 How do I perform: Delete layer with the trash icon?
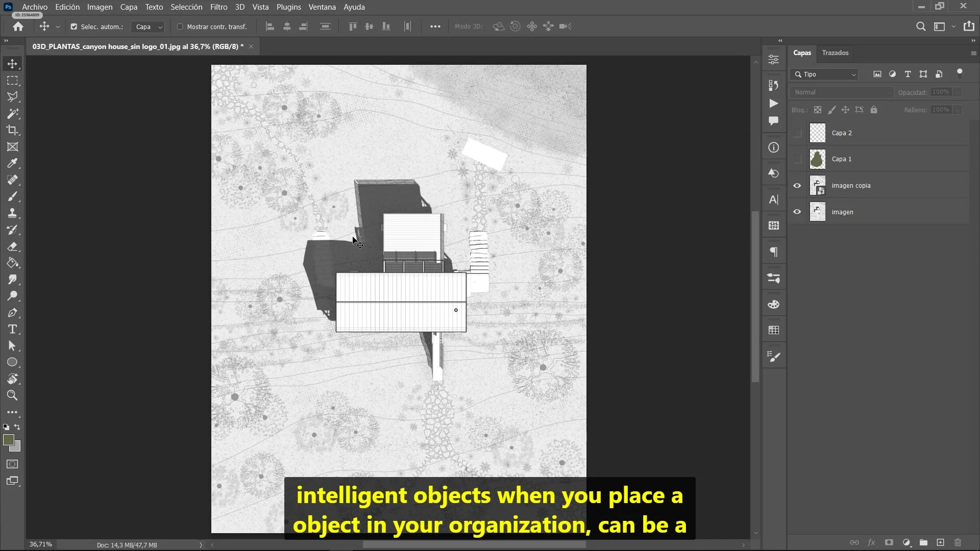pos(958,542)
